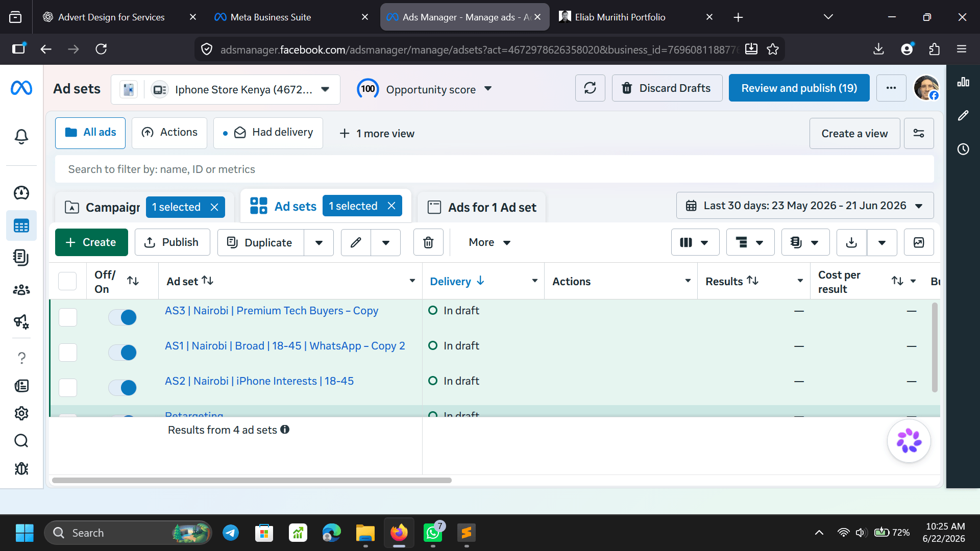980x551 pixels.
Task: Open WhatsApp from the taskbar
Action: click(x=433, y=533)
